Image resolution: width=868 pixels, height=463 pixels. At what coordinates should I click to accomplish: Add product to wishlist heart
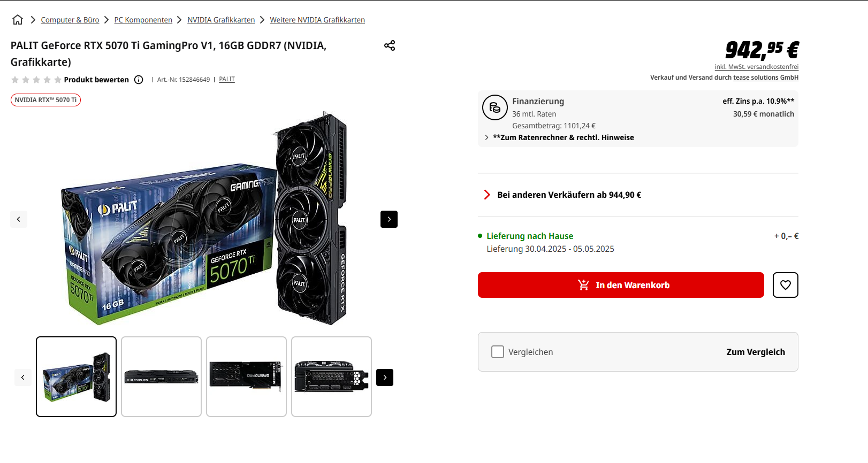(785, 285)
